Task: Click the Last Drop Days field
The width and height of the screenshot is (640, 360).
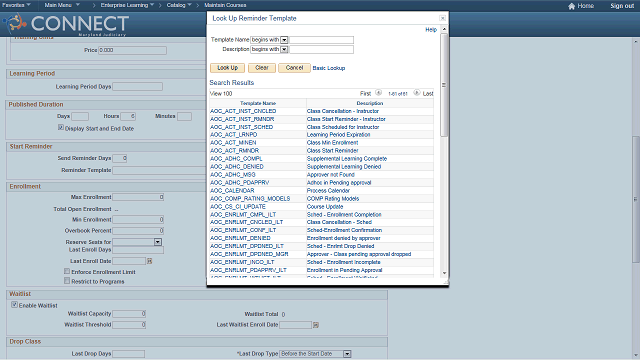Action: [129, 354]
